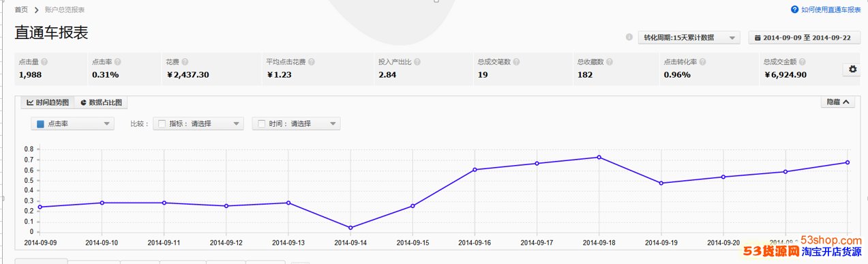Switch to 时间趋势图 tab
The height and width of the screenshot is (264, 868).
pyautogui.click(x=47, y=102)
